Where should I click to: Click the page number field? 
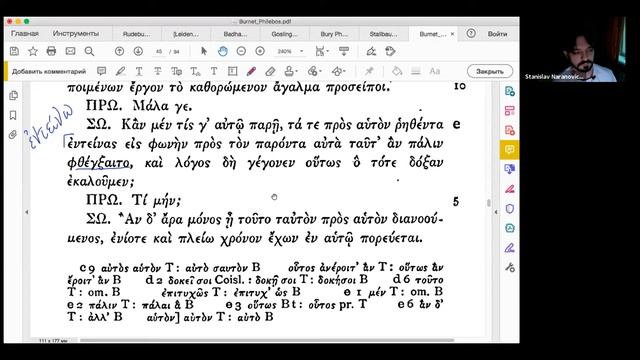point(159,51)
